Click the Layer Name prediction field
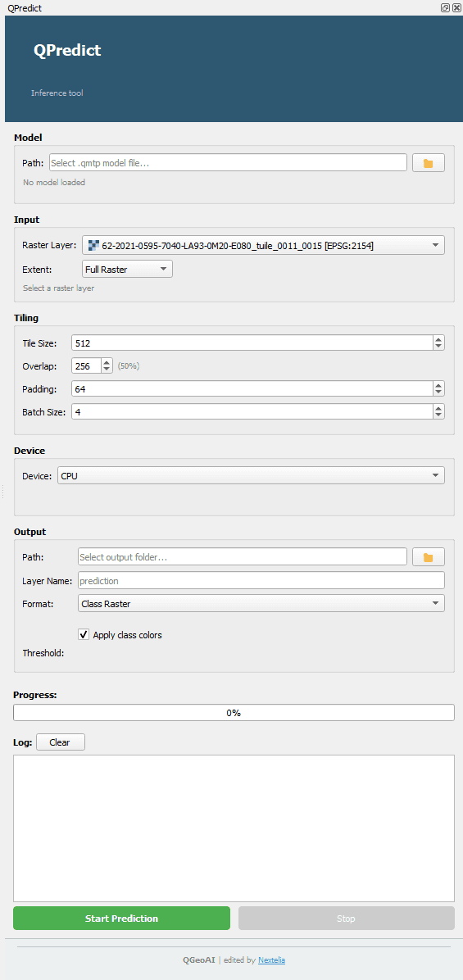Viewport: 463px width, 980px height. pos(261,580)
